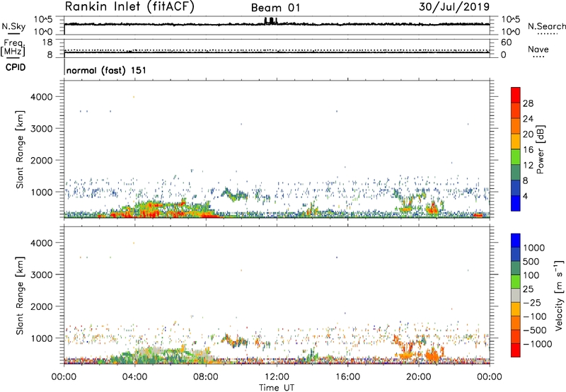Click the '2000' tick on velocity plot axis
Image resolution: width=566 pixels, height=392 pixels.
(42, 306)
